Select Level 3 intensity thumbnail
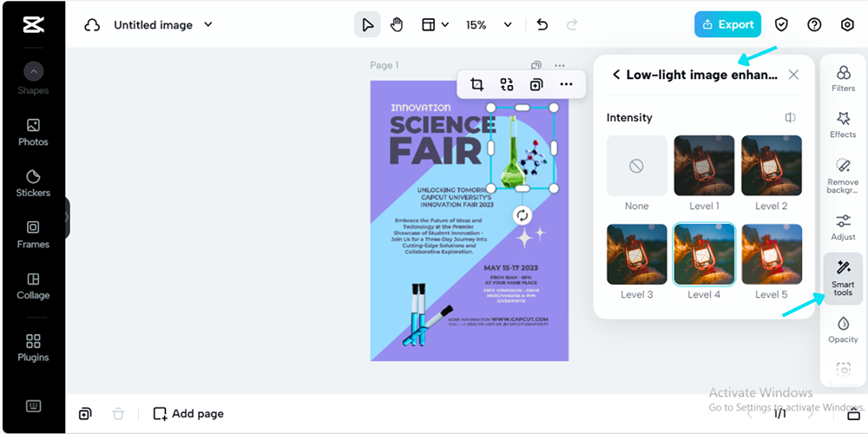The width and height of the screenshot is (868, 434). tap(636, 254)
